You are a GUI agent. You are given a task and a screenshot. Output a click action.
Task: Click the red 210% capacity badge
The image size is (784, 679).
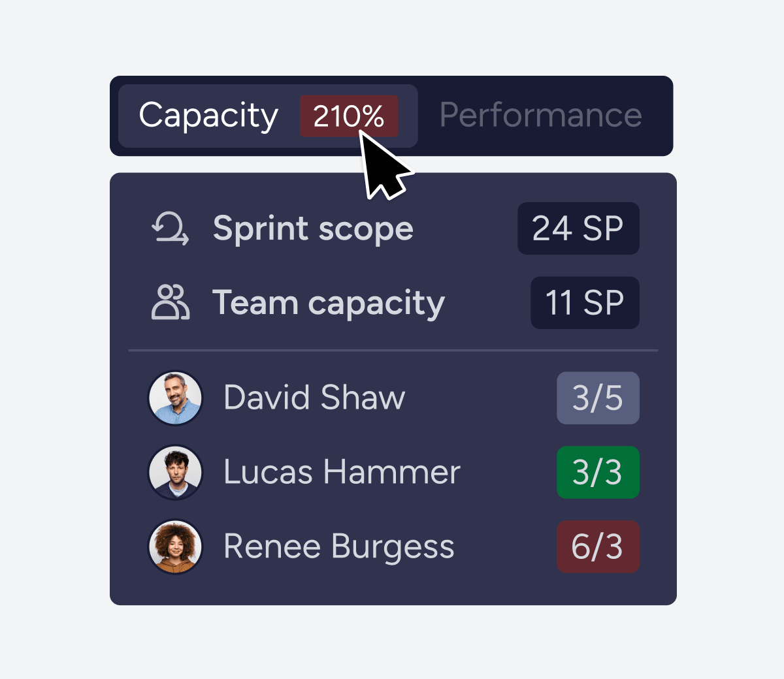(348, 116)
